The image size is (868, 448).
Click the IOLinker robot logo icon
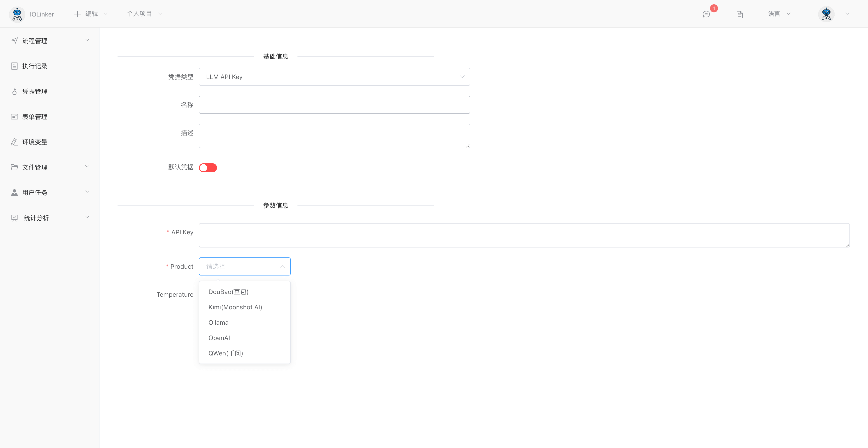click(x=17, y=14)
